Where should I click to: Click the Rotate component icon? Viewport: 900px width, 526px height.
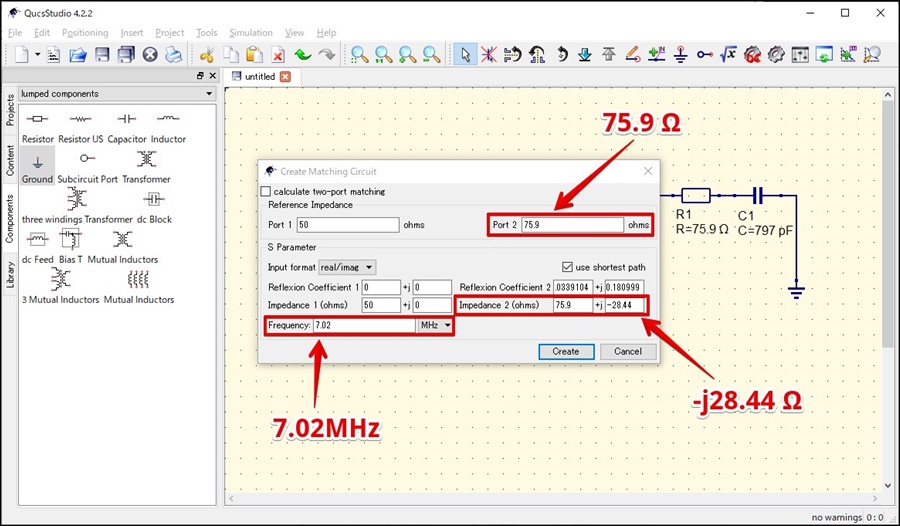click(561, 55)
